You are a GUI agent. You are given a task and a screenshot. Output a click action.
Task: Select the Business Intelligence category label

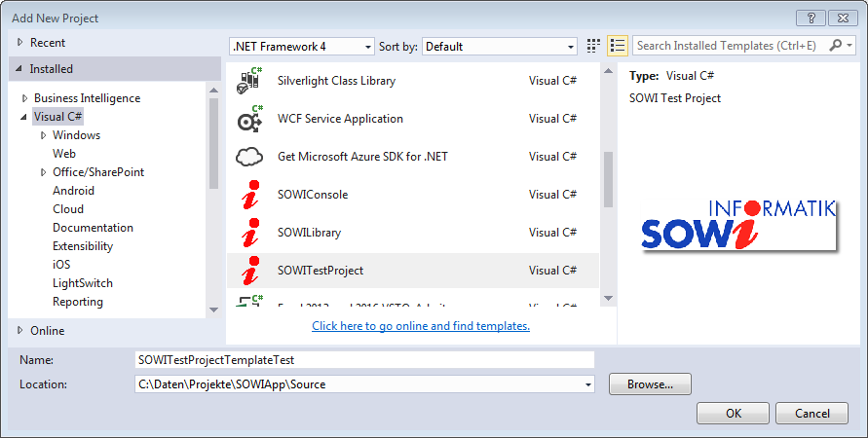point(88,98)
